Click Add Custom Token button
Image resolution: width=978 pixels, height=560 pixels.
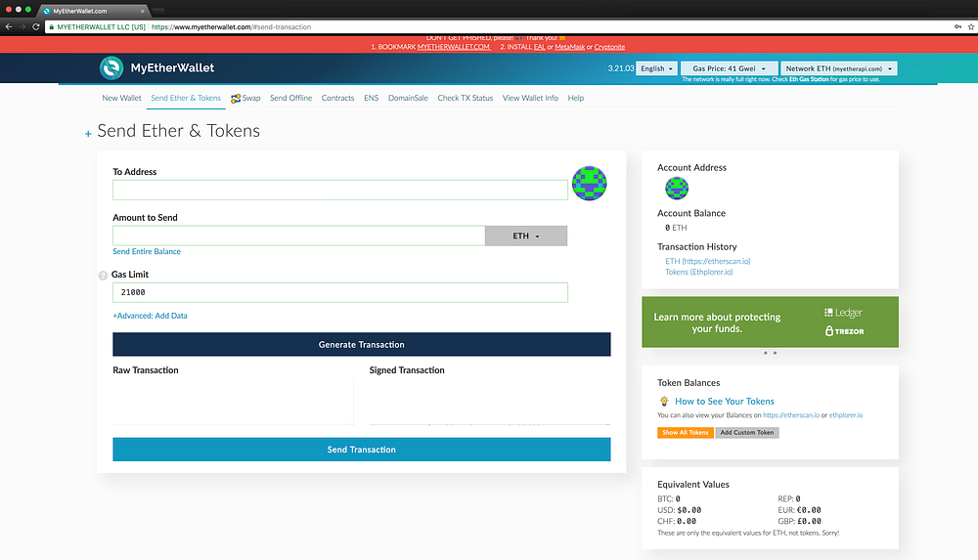click(746, 432)
